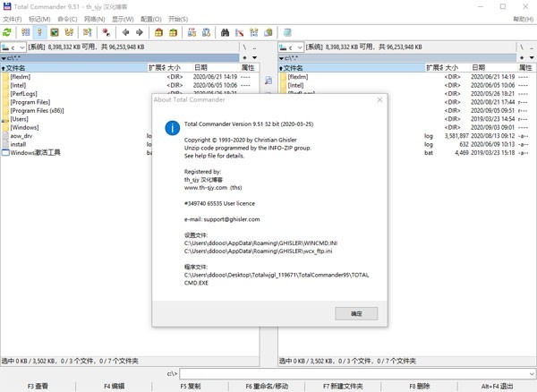
Task: Open the Multi-rename tool icon
Action: (x=239, y=32)
